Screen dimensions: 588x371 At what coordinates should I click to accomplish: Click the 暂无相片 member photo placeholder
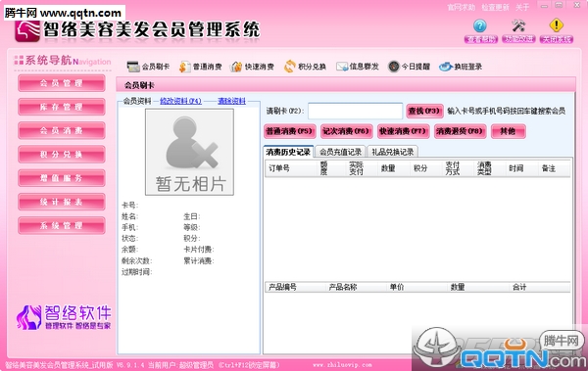click(190, 152)
